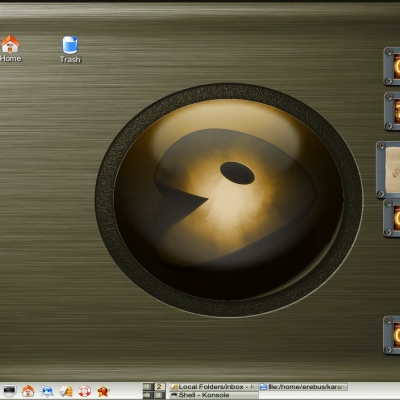This screenshot has height=400, width=400.
Task: Open the checkmark and pencil icon in the panel
Action: [x=66, y=391]
